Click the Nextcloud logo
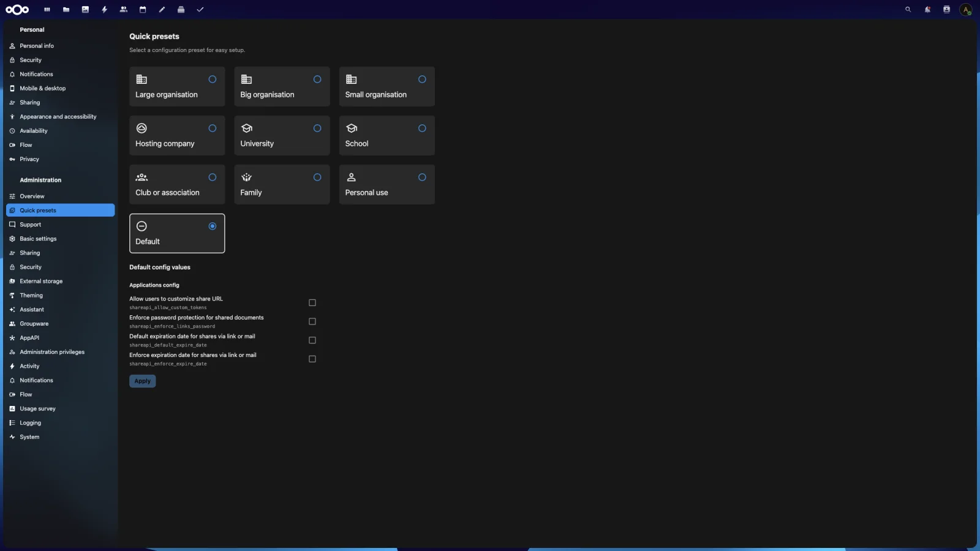980x551 pixels. click(17, 9)
